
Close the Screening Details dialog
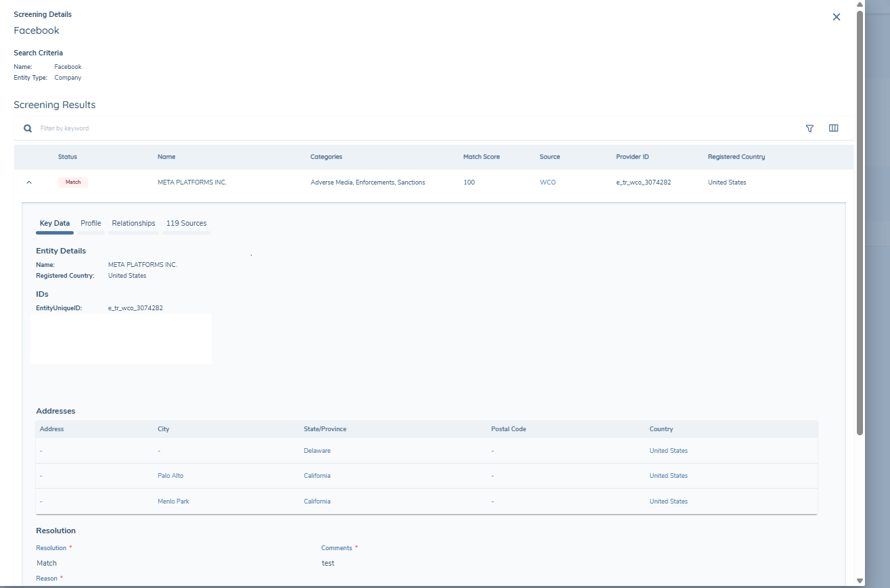[x=837, y=17]
